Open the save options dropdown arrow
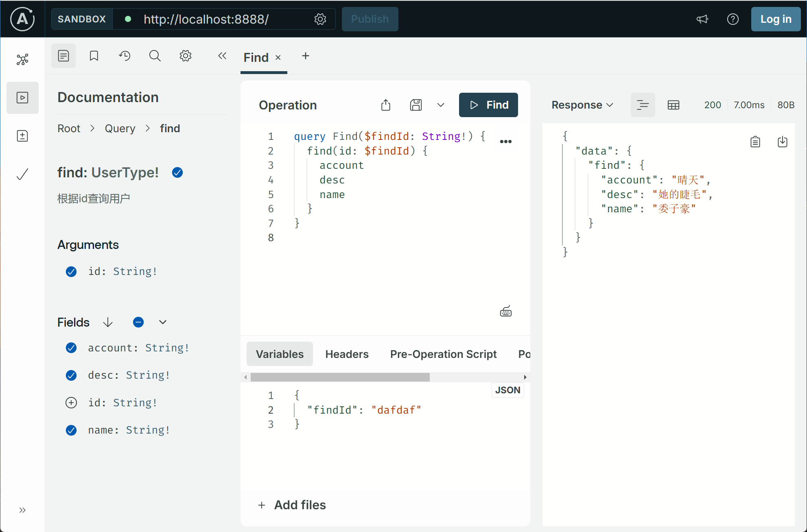 [x=441, y=105]
